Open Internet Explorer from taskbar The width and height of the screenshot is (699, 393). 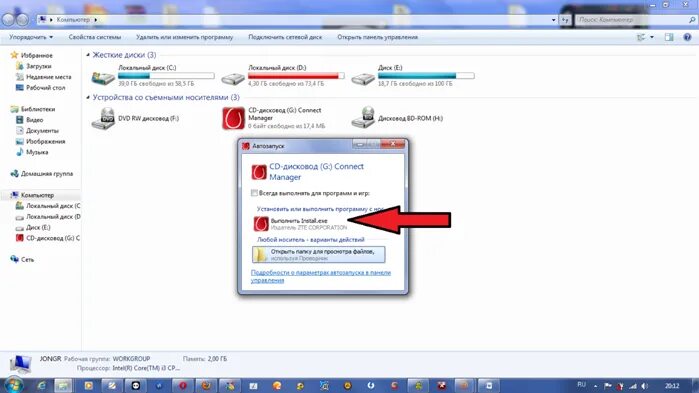[41, 385]
